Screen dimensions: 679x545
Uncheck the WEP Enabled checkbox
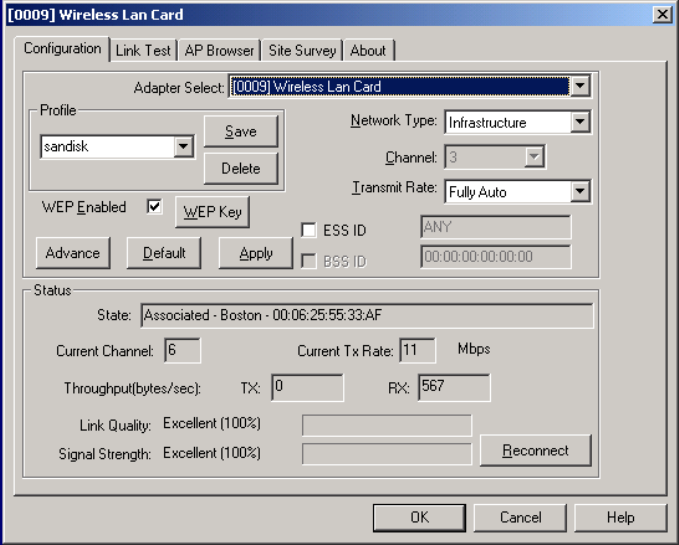point(154,208)
